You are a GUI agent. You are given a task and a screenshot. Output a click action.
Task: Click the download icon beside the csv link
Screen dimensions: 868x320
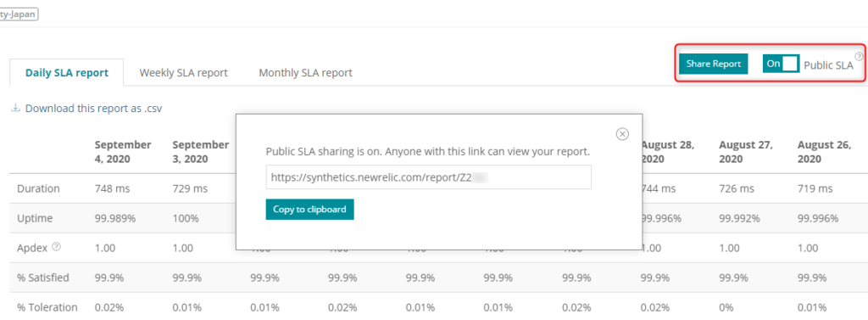(15, 108)
